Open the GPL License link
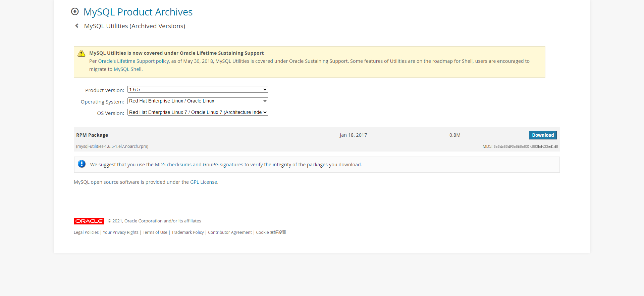The image size is (644, 296). pos(204,182)
